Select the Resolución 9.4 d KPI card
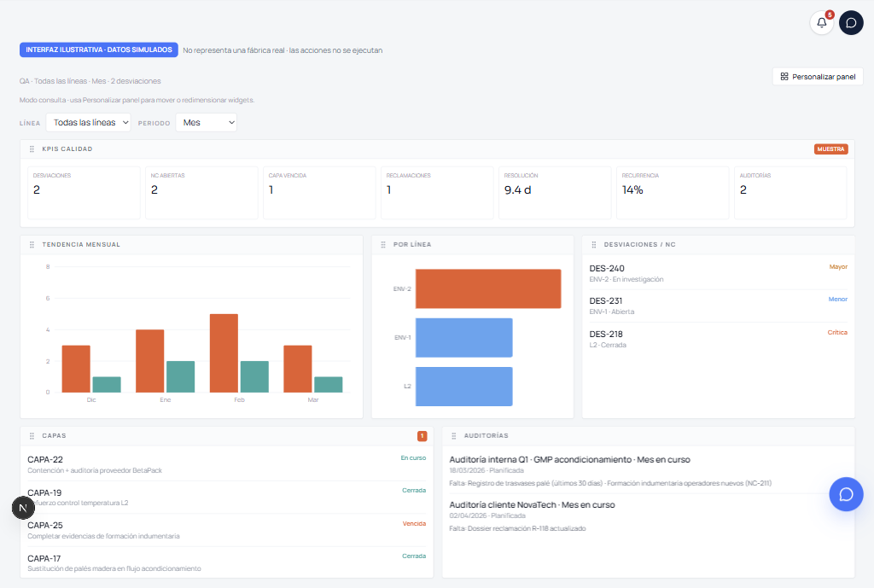This screenshot has width=874, height=588. coord(555,192)
